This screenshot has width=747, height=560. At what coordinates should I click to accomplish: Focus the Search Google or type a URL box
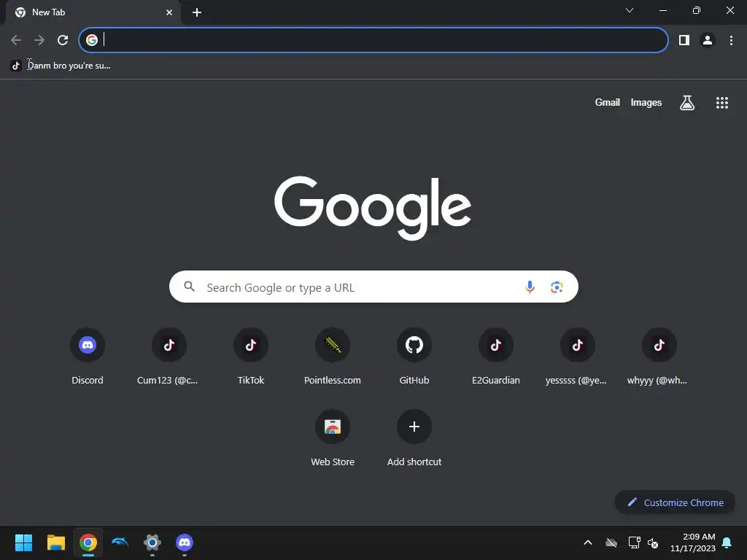373,287
